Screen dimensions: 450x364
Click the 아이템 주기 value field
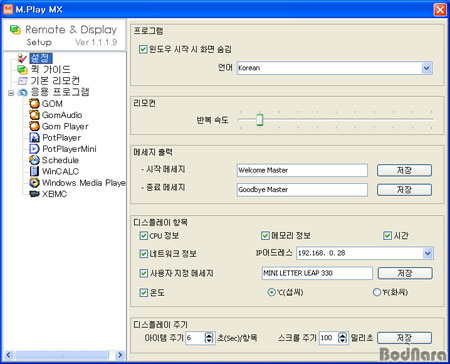pyautogui.click(x=195, y=338)
